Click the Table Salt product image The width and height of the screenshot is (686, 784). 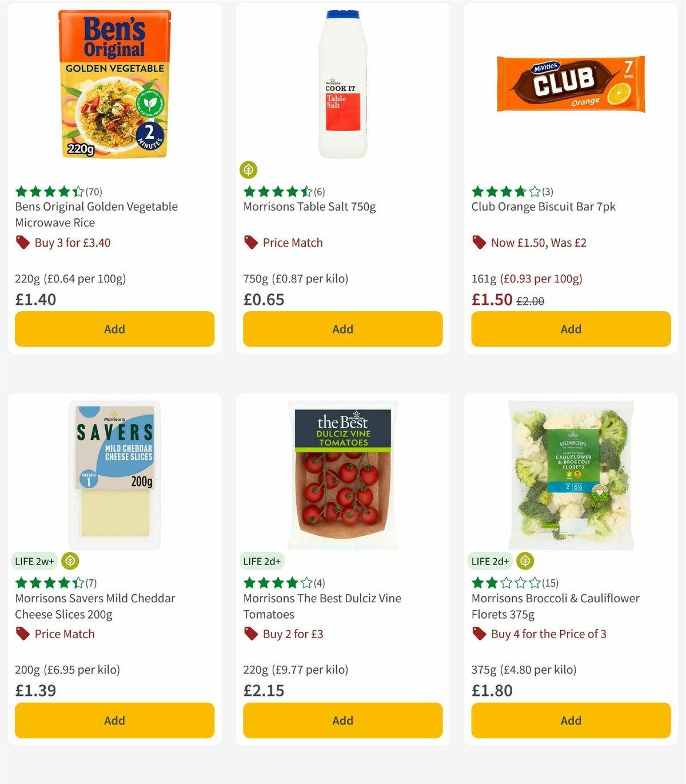click(x=342, y=83)
